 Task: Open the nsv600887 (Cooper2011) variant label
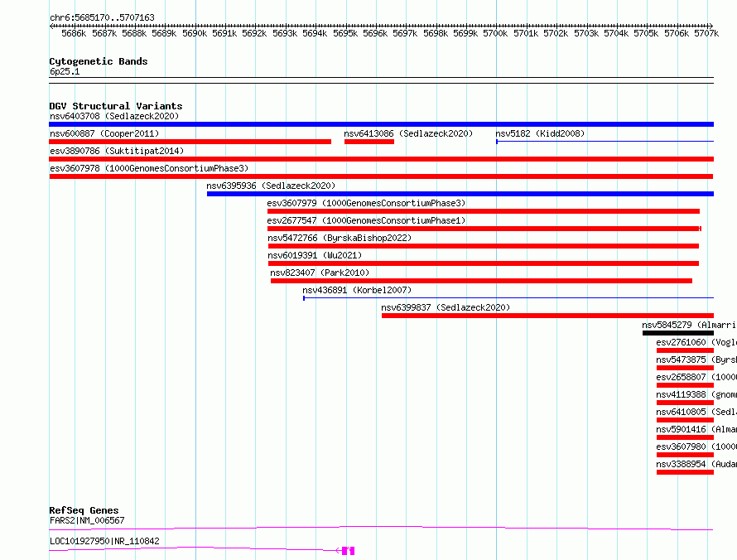[104, 133]
